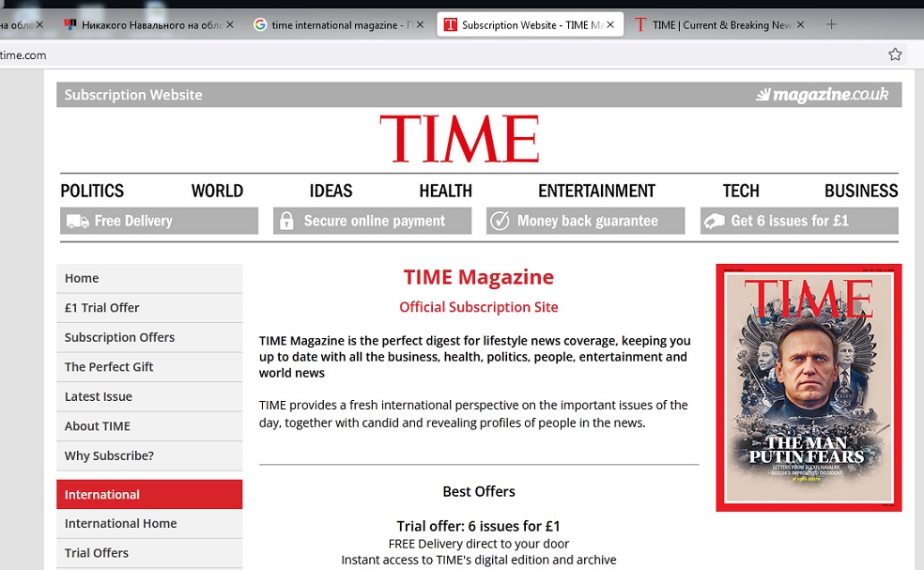924x570 pixels.
Task: Go to Home in sidebar
Action: (x=149, y=278)
